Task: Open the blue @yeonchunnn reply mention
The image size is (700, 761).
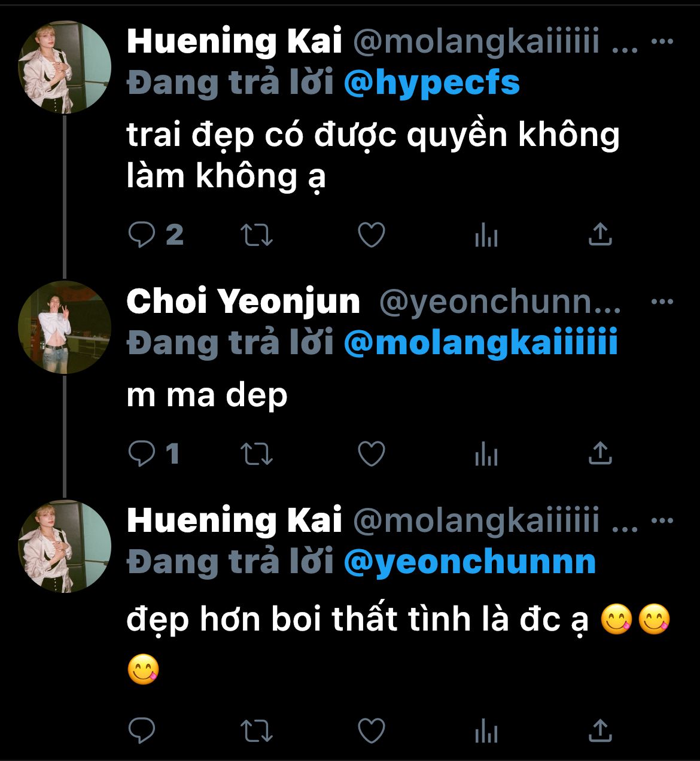Action: tap(470, 562)
